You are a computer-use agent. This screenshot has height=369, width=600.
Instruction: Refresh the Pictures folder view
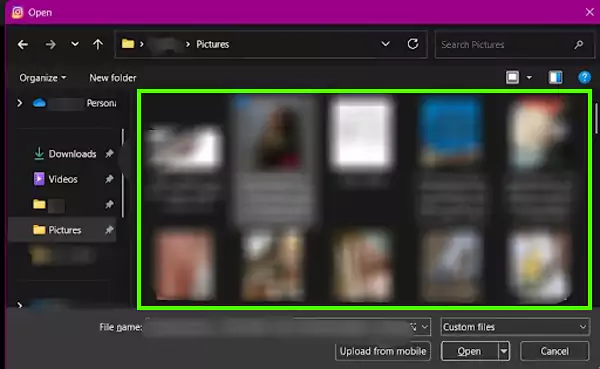tap(412, 44)
